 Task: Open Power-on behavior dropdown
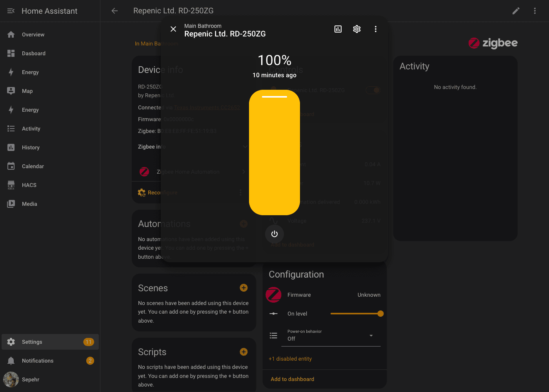[x=331, y=336]
